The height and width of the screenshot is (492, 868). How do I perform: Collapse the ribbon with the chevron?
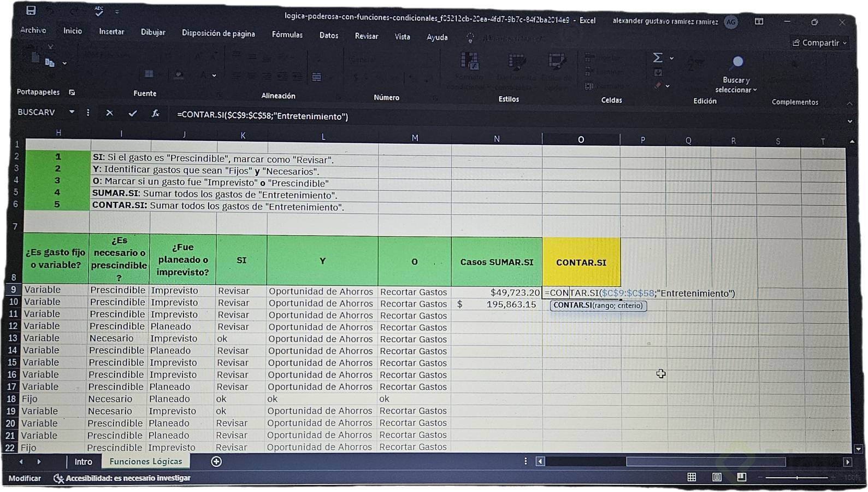[x=849, y=103]
